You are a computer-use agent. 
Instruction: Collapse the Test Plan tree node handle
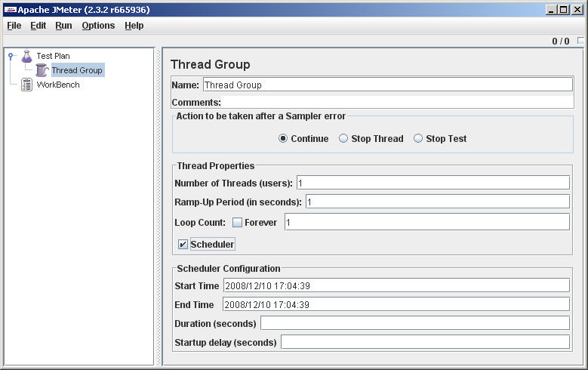coord(11,57)
